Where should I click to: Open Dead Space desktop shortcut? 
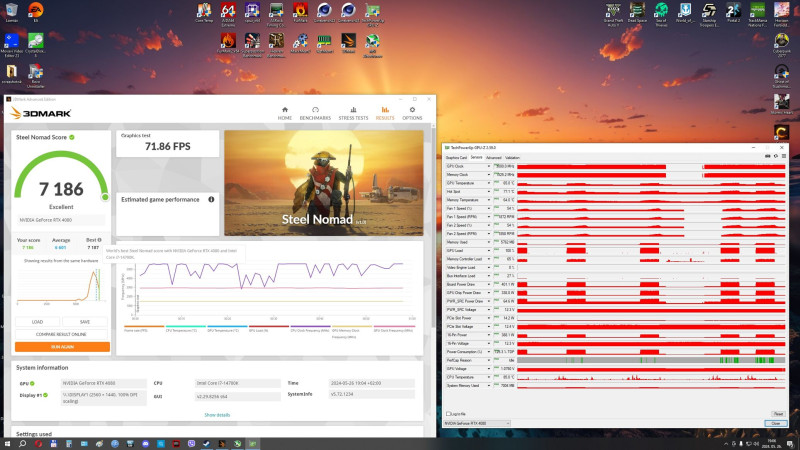pos(637,12)
